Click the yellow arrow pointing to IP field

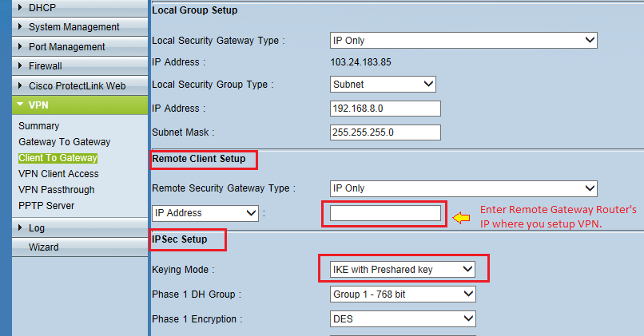click(461, 218)
